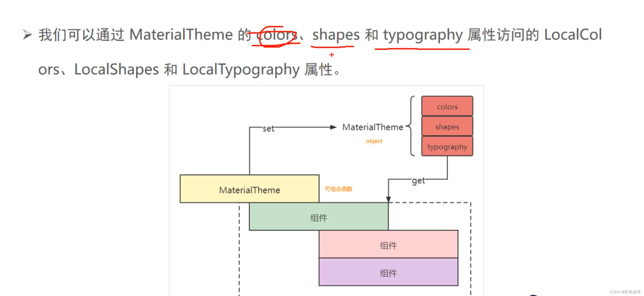Click the red plus mark annotation

coord(331,55)
